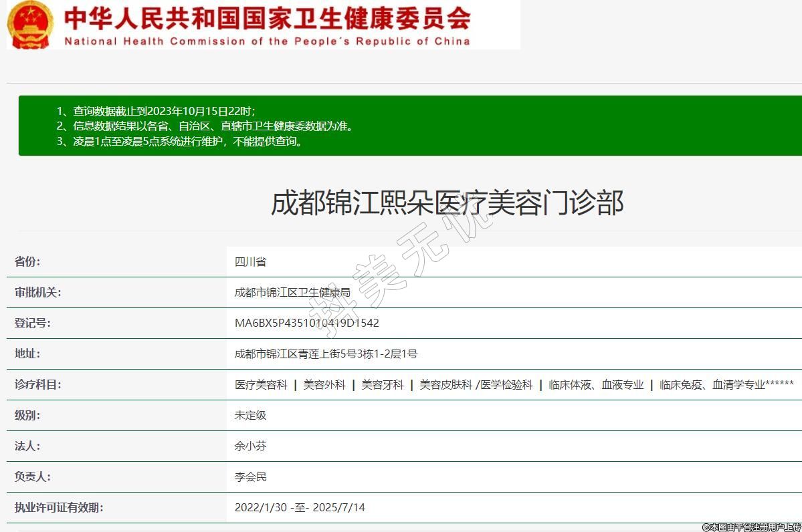Select the province value 四川省
Image resolution: width=802 pixels, height=532 pixels.
pyautogui.click(x=250, y=261)
